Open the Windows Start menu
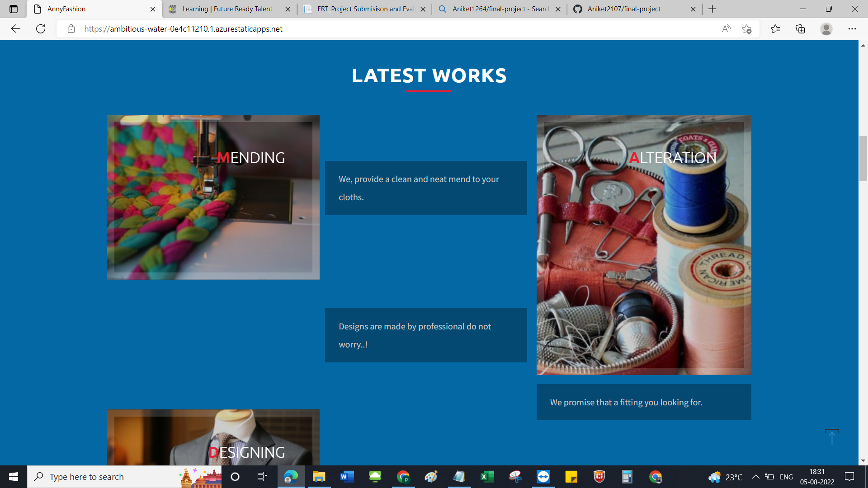The width and height of the screenshot is (868, 488). [14, 477]
